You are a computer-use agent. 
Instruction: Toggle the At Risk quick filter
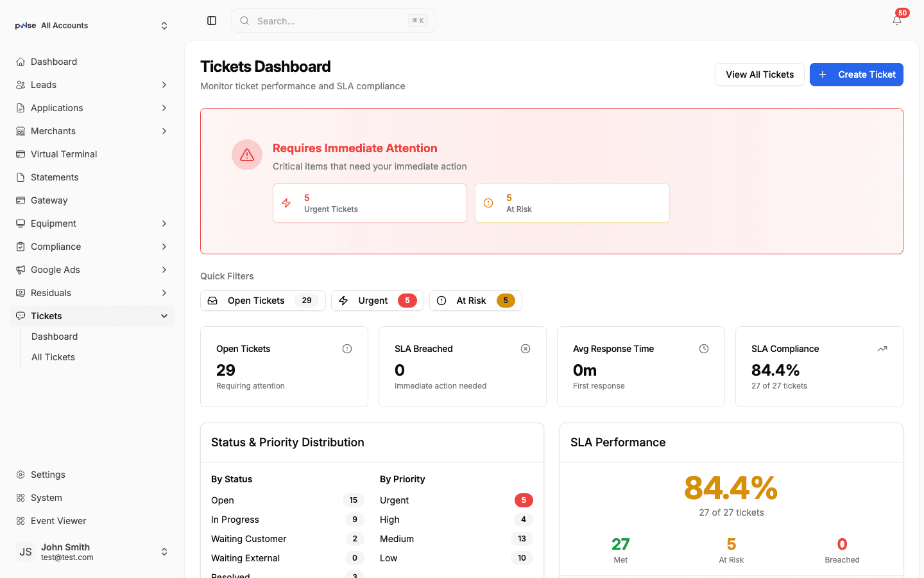[x=475, y=300]
